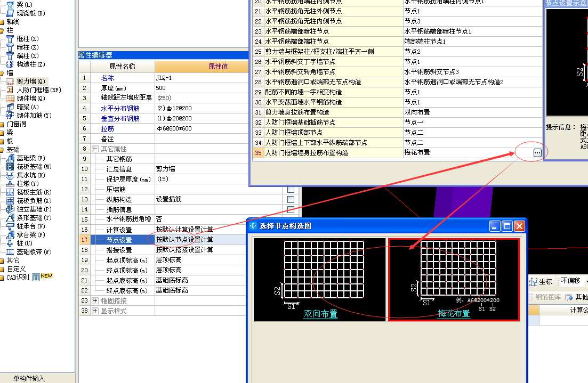Select the 现浇板(B) icon in the tree
The image size is (588, 383).
pyautogui.click(x=10, y=13)
